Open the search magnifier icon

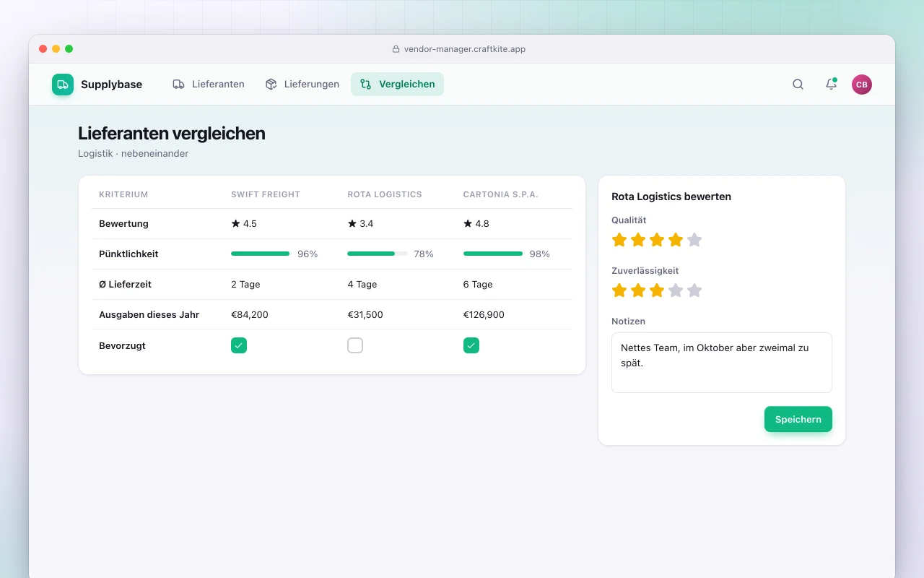(x=798, y=85)
